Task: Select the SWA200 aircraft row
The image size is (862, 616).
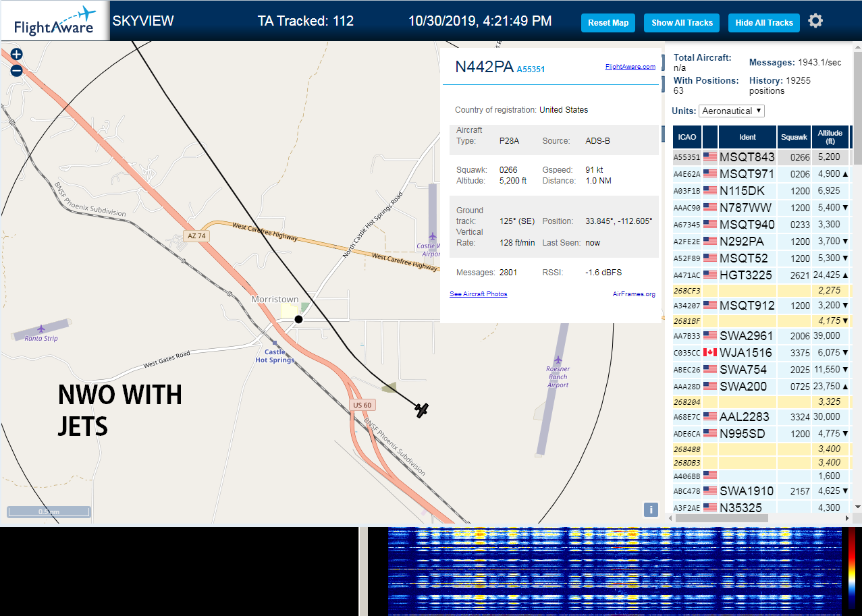Action: [x=762, y=386]
